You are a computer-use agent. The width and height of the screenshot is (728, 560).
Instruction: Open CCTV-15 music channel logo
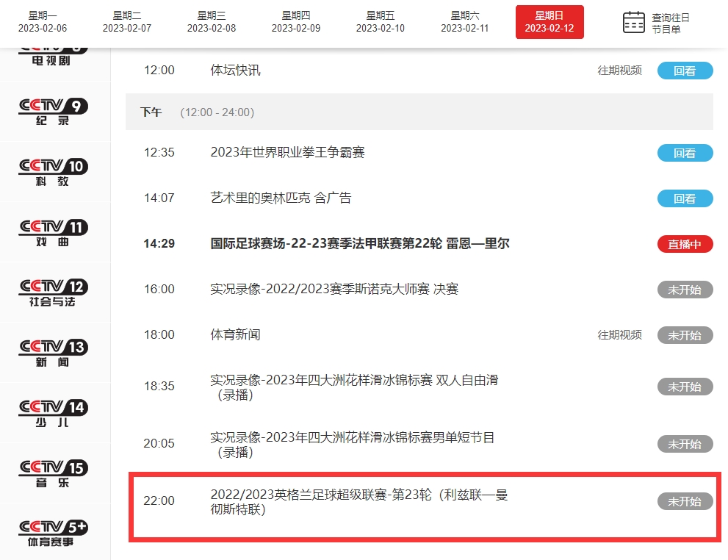pos(54,474)
